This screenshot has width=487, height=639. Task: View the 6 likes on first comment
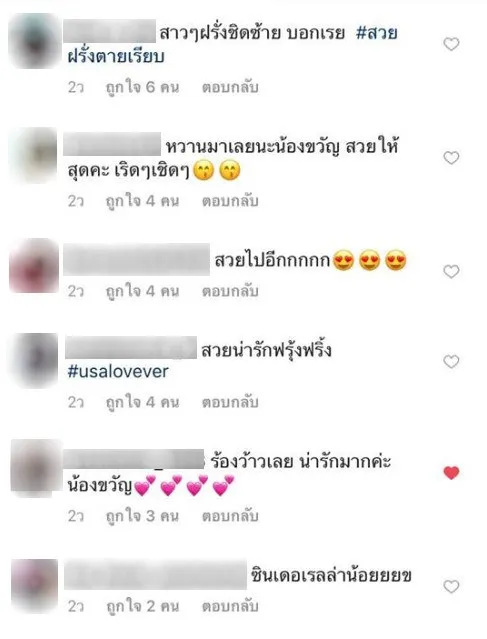pyautogui.click(x=142, y=87)
